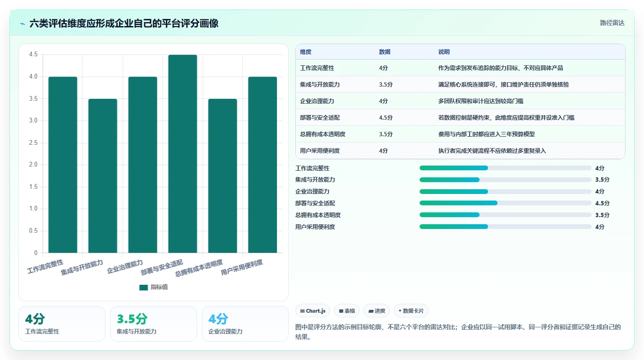Click the description starting with 满足核心系统连接

[504, 85]
